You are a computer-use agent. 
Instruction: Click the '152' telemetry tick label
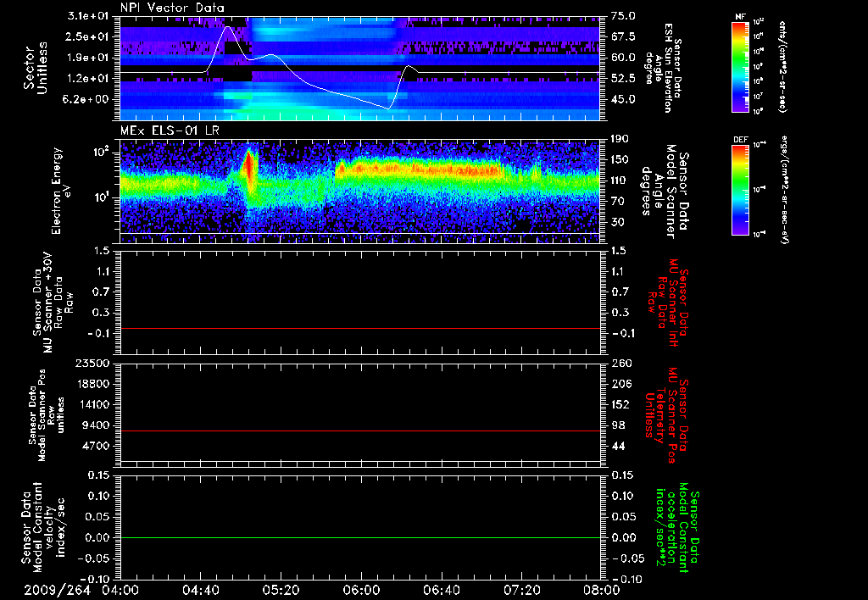point(621,404)
